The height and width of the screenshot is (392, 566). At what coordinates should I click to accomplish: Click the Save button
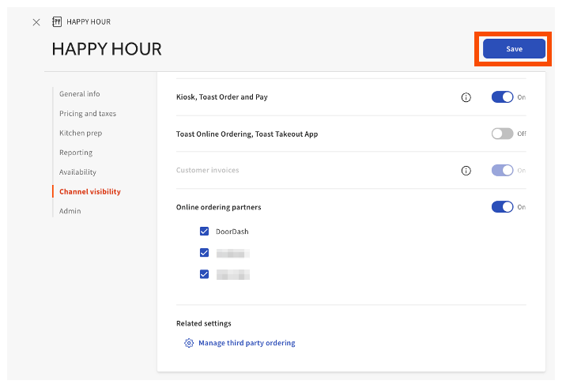point(514,49)
